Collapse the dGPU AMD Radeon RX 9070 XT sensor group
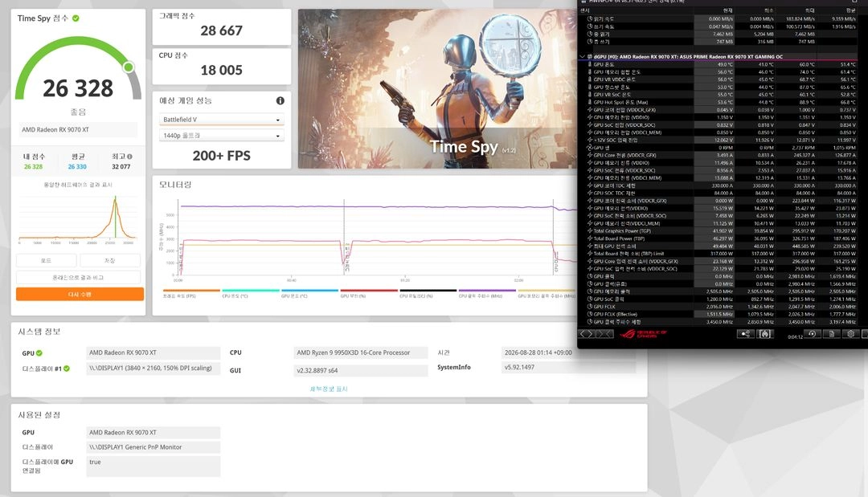The width and height of the screenshot is (868, 497). click(x=582, y=57)
